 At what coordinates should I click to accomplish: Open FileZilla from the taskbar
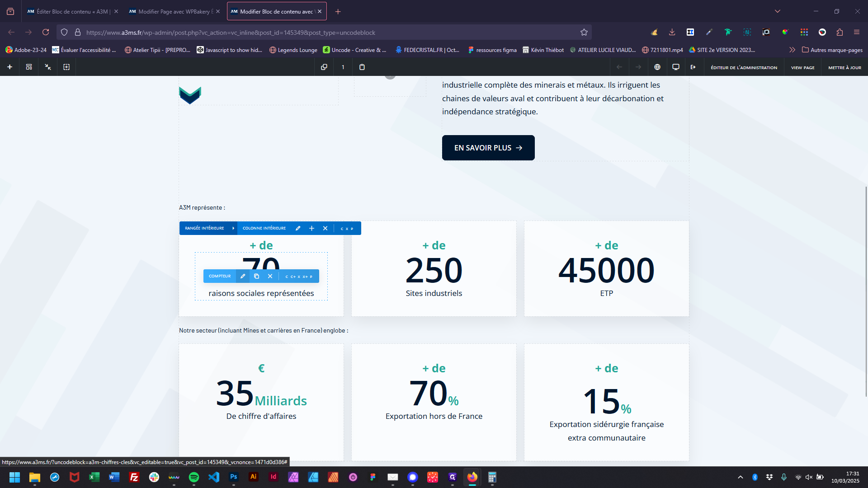(x=134, y=477)
